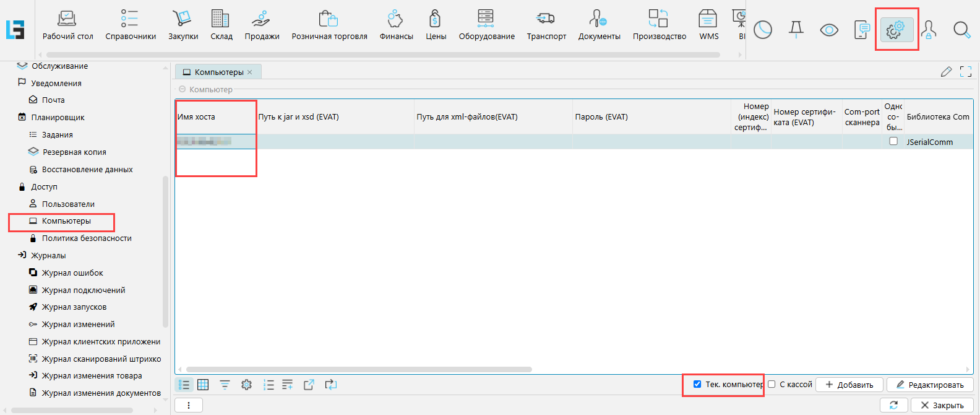Open the filter icon in bottom toolbar

(225, 385)
